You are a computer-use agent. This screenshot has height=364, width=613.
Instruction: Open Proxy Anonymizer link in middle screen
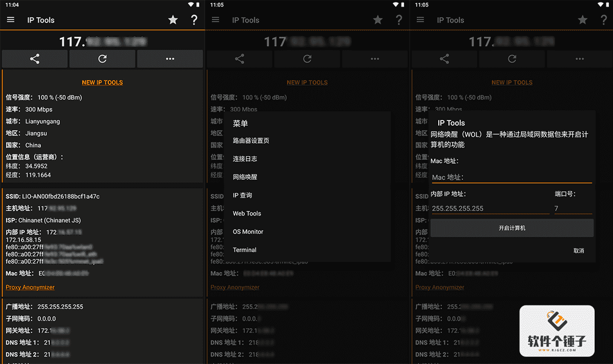coord(235,287)
